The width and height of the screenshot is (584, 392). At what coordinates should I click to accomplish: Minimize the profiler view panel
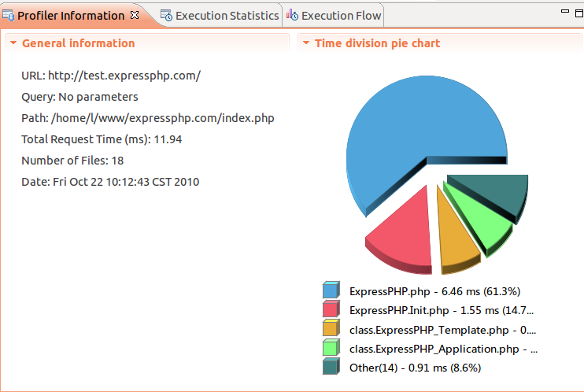coord(564,12)
